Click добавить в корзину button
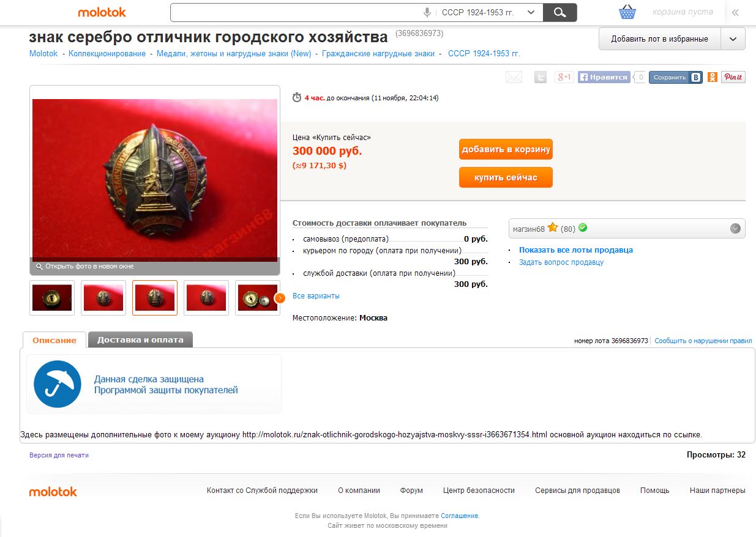Image resolution: width=756 pixels, height=537 pixels. (506, 149)
